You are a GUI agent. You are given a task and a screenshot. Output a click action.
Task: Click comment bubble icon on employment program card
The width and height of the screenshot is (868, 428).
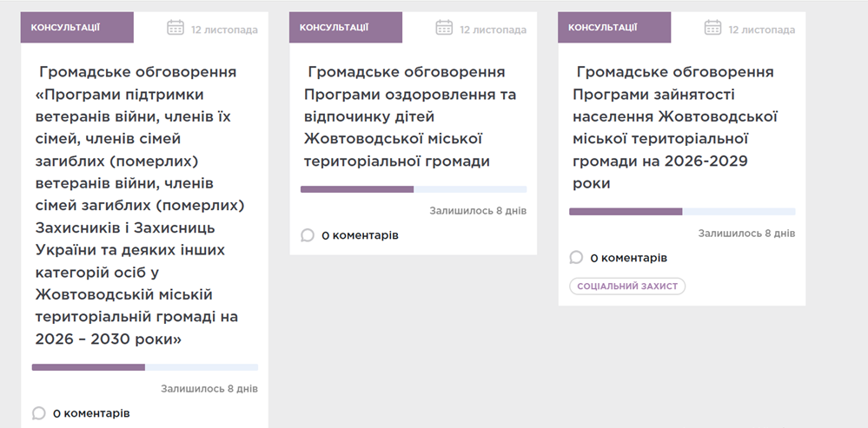click(x=576, y=258)
